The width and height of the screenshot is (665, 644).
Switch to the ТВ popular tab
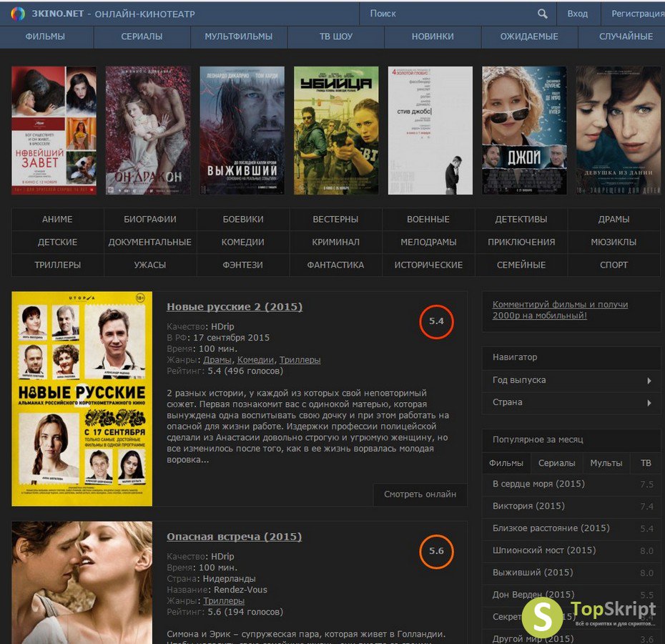646,463
